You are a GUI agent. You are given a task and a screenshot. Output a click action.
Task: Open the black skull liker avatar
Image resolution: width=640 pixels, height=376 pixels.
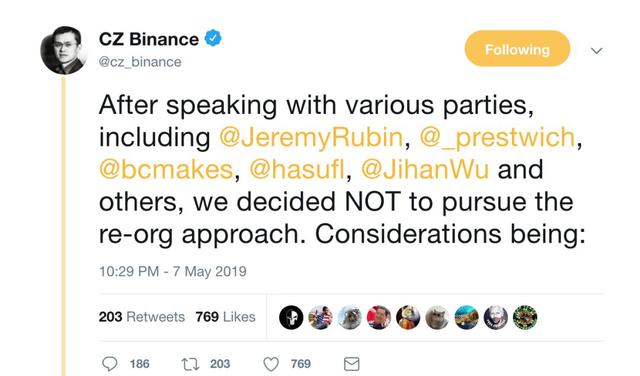tap(291, 317)
